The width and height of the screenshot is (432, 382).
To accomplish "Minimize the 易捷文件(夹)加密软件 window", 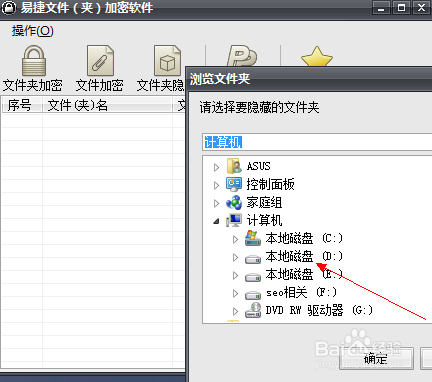I will tap(381, 7).
